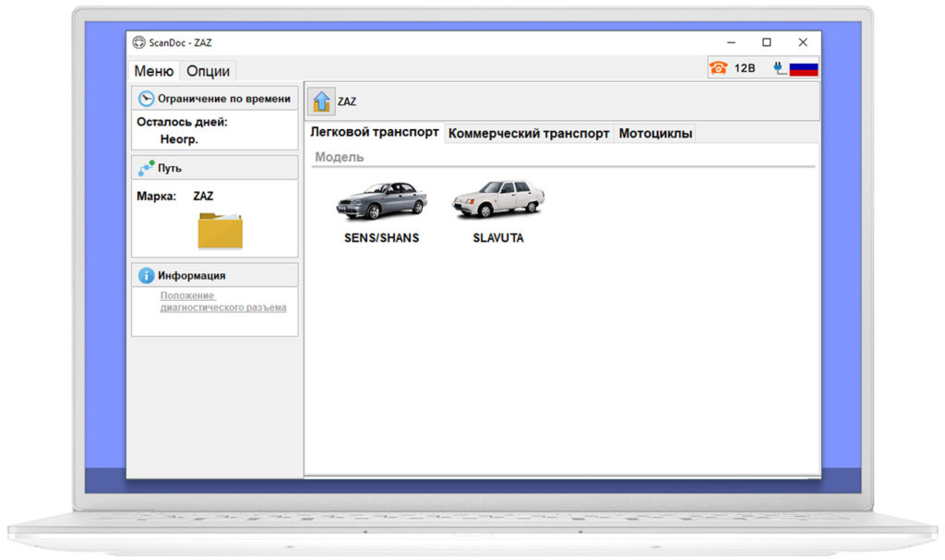The height and width of the screenshot is (560, 945).
Task: Switch to Коммерческий транспорт tab
Action: coord(529,133)
